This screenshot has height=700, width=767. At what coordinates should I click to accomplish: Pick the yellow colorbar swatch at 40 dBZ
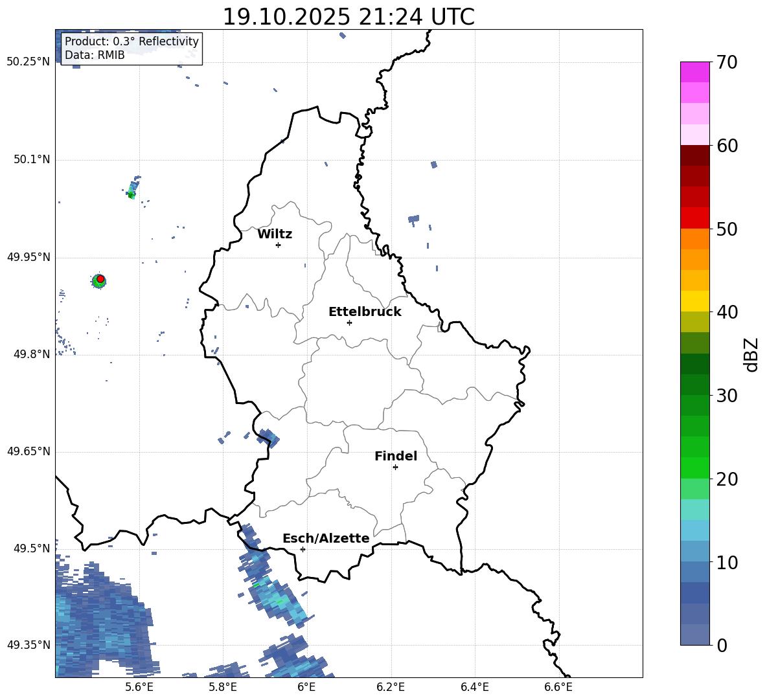694,301
